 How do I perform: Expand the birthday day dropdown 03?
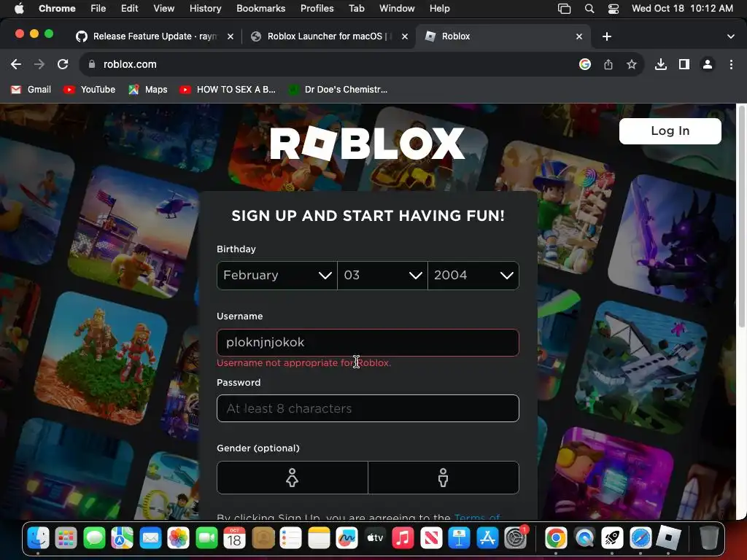(x=382, y=275)
